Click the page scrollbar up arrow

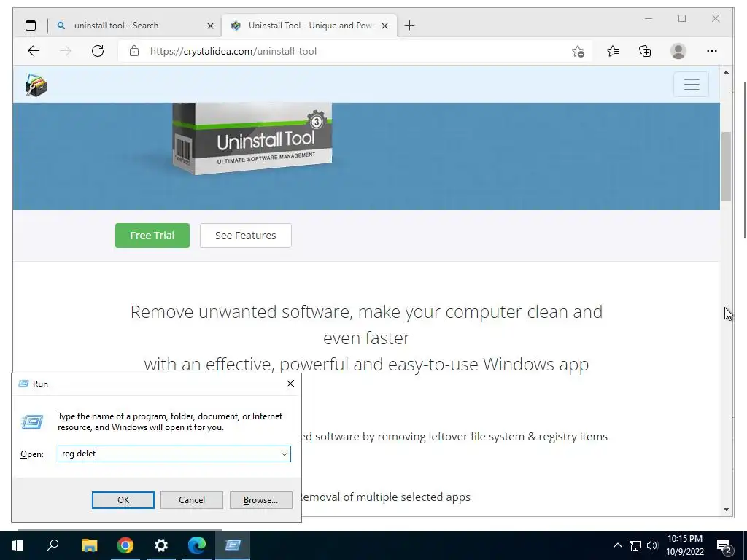pyautogui.click(x=726, y=72)
